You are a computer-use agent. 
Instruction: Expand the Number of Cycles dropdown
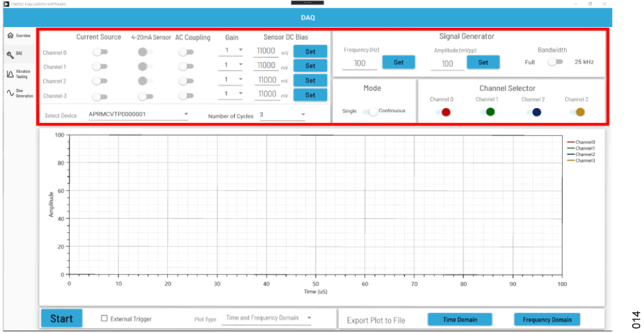pyautogui.click(x=282, y=115)
